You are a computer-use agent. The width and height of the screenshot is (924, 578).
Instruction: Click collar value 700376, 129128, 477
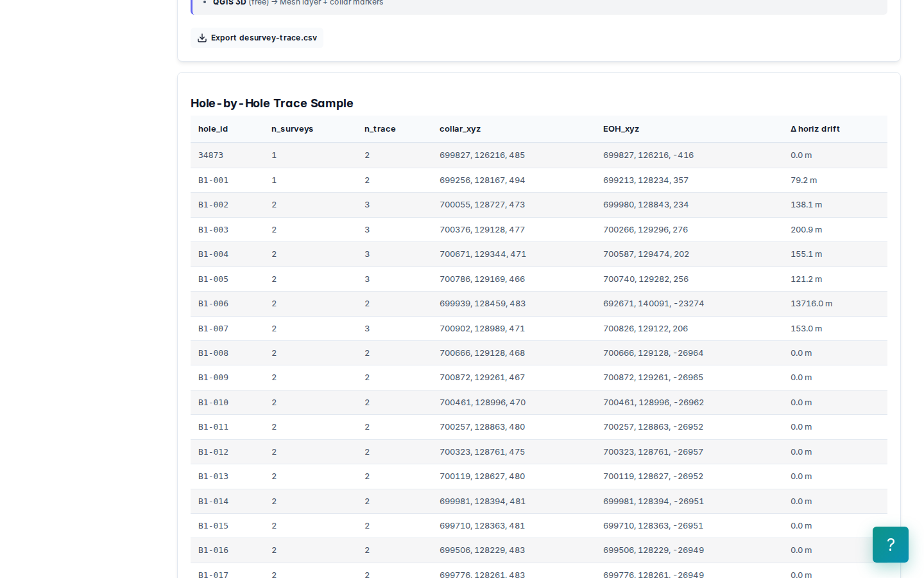tap(482, 230)
